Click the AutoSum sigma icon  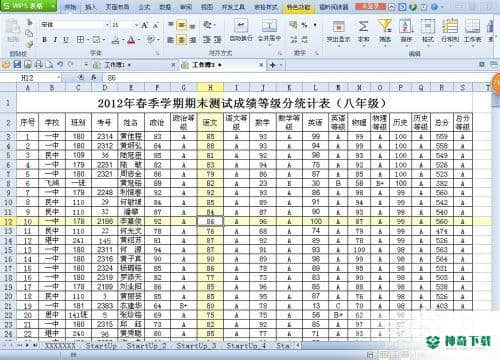click(x=363, y=26)
